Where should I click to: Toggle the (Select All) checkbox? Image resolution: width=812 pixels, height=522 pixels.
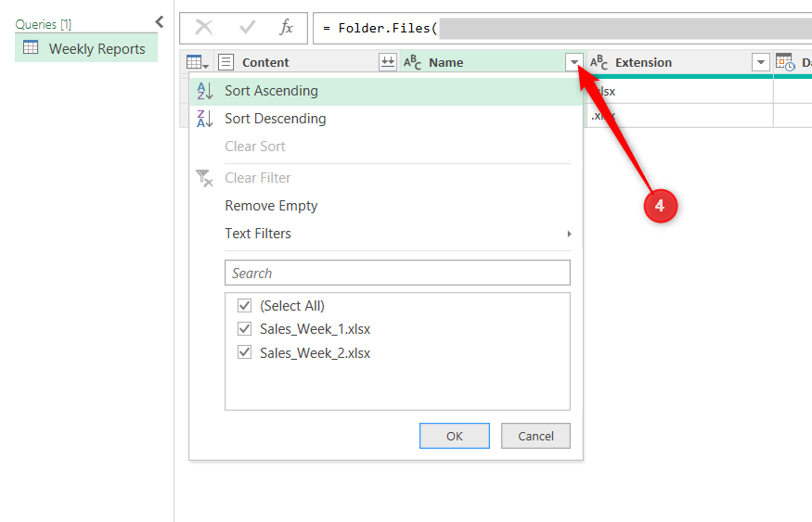click(x=244, y=306)
